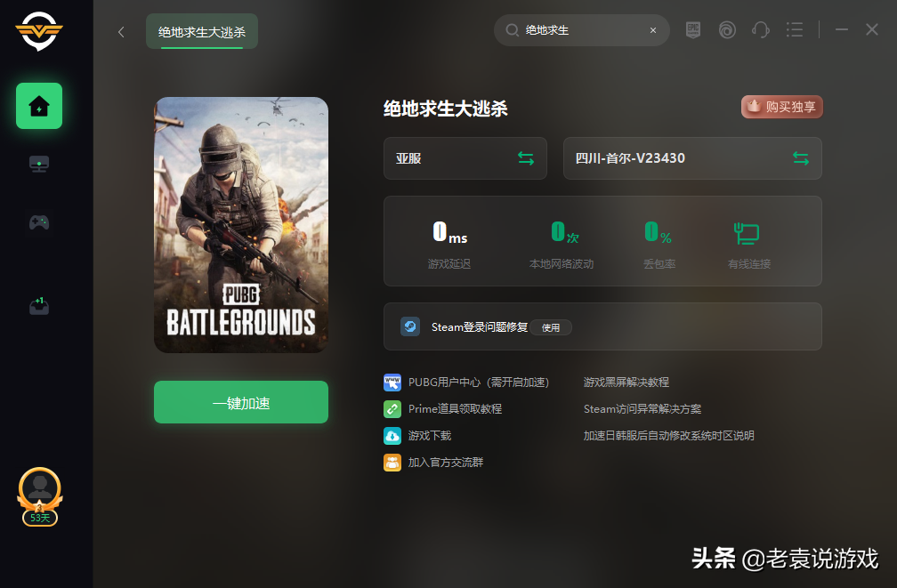Screen dimensions: 897x588
Task: Open the 游戏黑屏解决教程 link
Action: (x=626, y=383)
